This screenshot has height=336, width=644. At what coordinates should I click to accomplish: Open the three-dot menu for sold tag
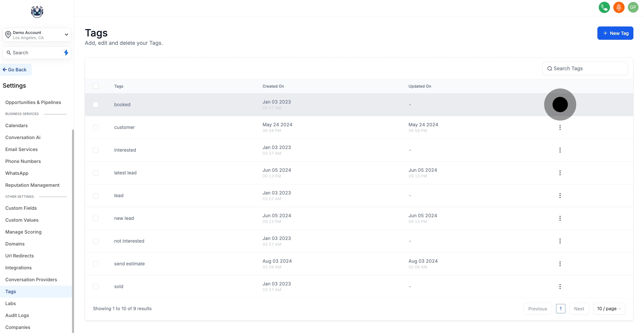[560, 287]
